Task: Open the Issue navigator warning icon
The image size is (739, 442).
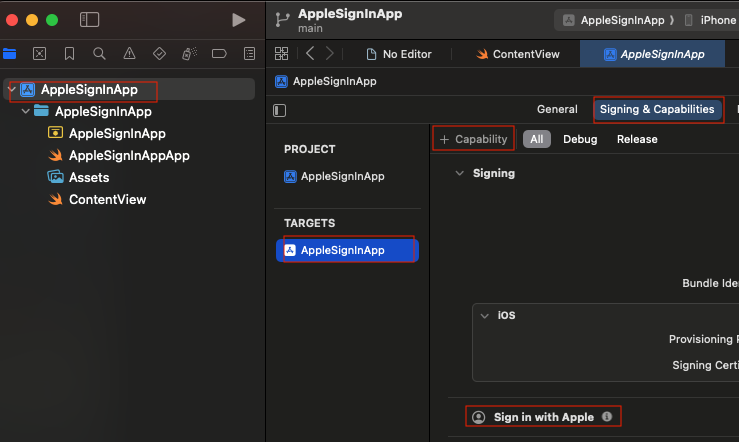Action: point(129,54)
